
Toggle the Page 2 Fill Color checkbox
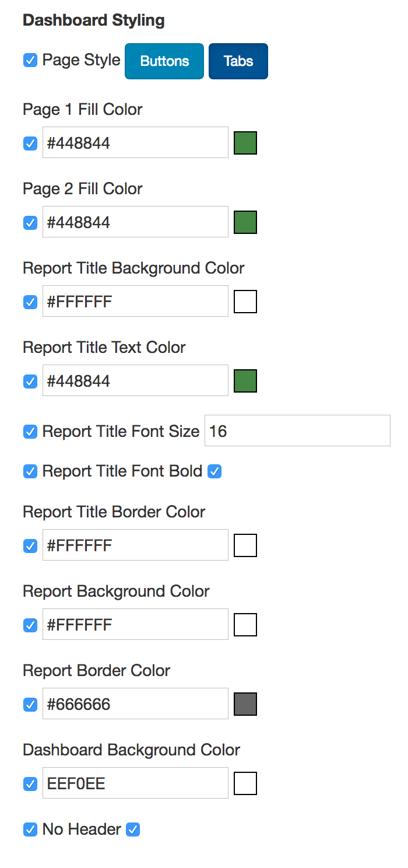click(x=30, y=222)
